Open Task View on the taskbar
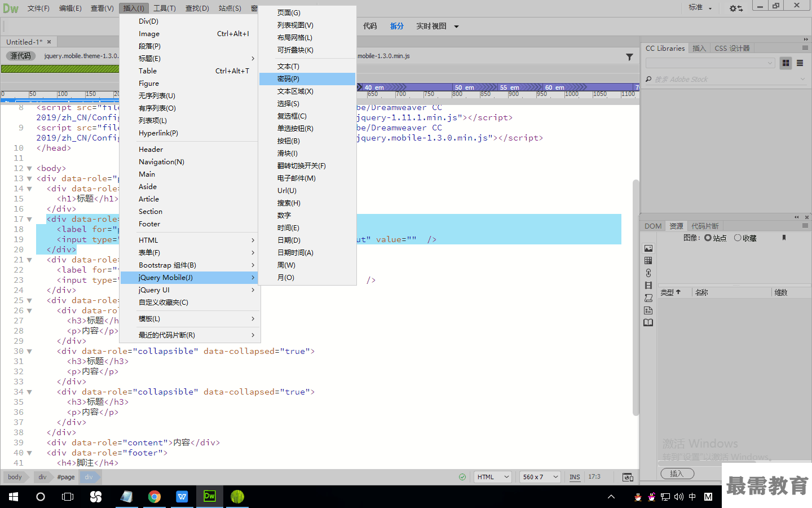Screen dimensions: 812x508 (x=68, y=497)
